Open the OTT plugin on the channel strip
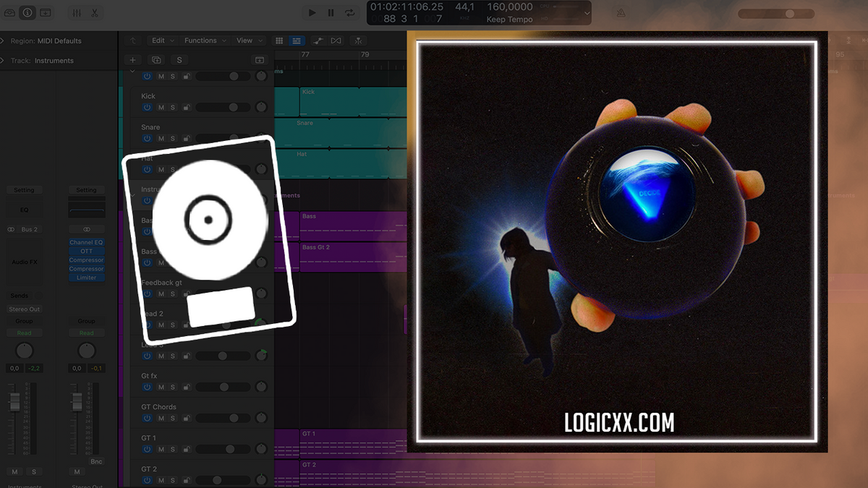The width and height of the screenshot is (868, 488). [x=86, y=251]
